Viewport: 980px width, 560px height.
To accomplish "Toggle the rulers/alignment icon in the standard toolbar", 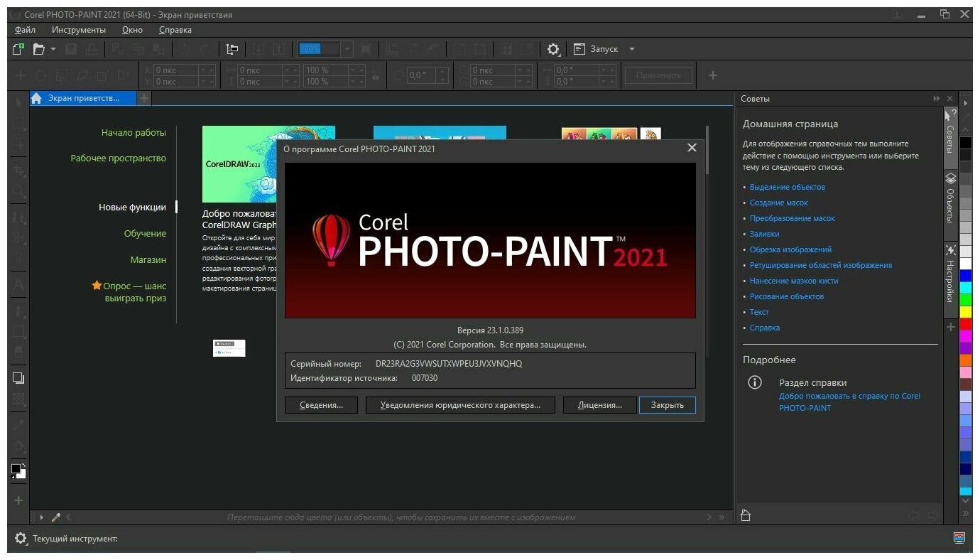I will (x=232, y=49).
